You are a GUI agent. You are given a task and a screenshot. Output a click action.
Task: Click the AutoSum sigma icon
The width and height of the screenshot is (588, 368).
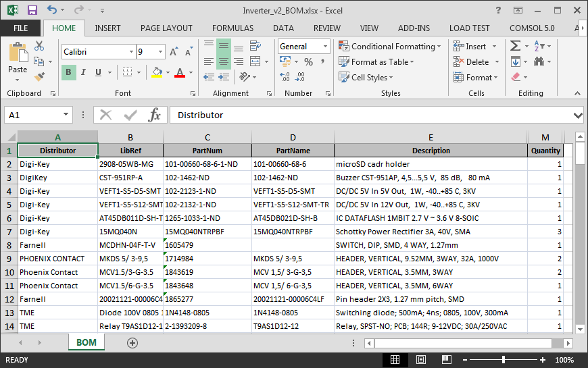pos(515,46)
